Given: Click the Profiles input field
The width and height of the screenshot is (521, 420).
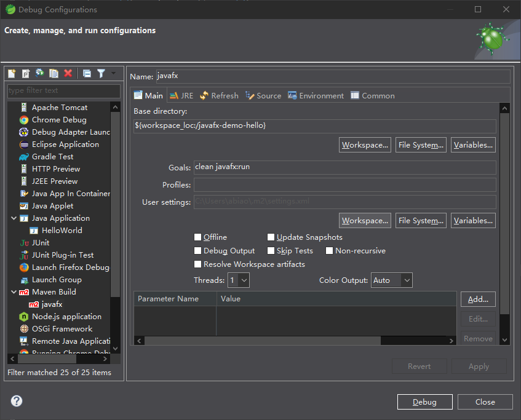Looking at the screenshot, I should point(345,184).
